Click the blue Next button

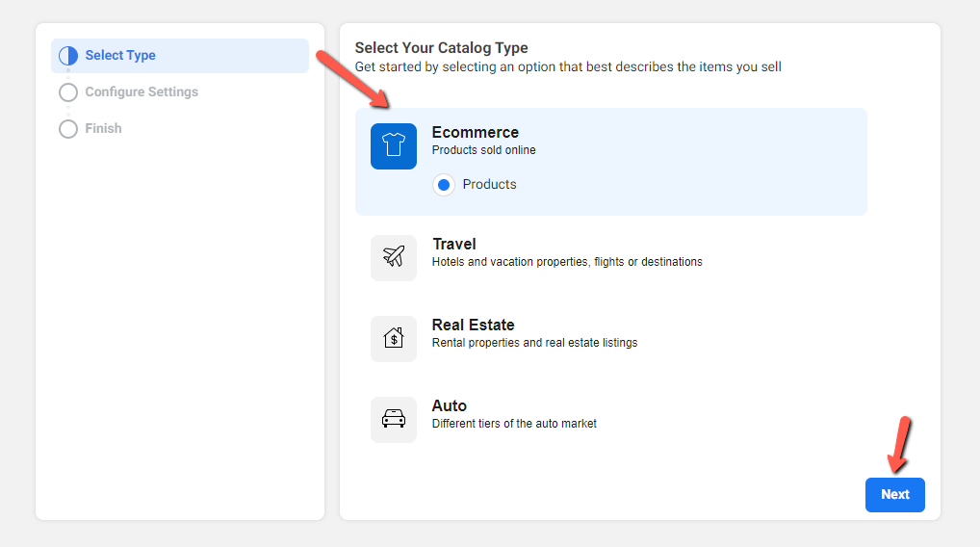894,494
